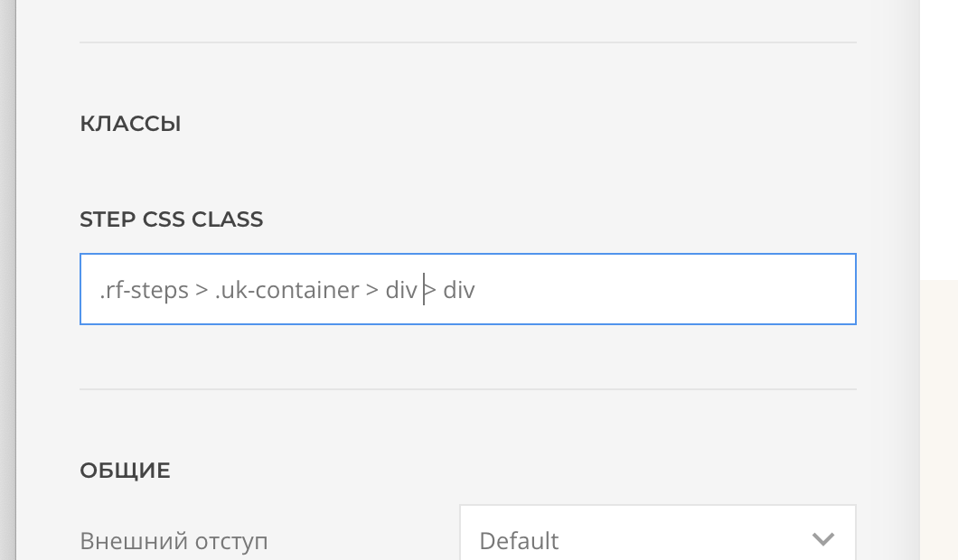958x560 pixels.
Task: Click the Внешний отступ label
Action: [x=174, y=541]
